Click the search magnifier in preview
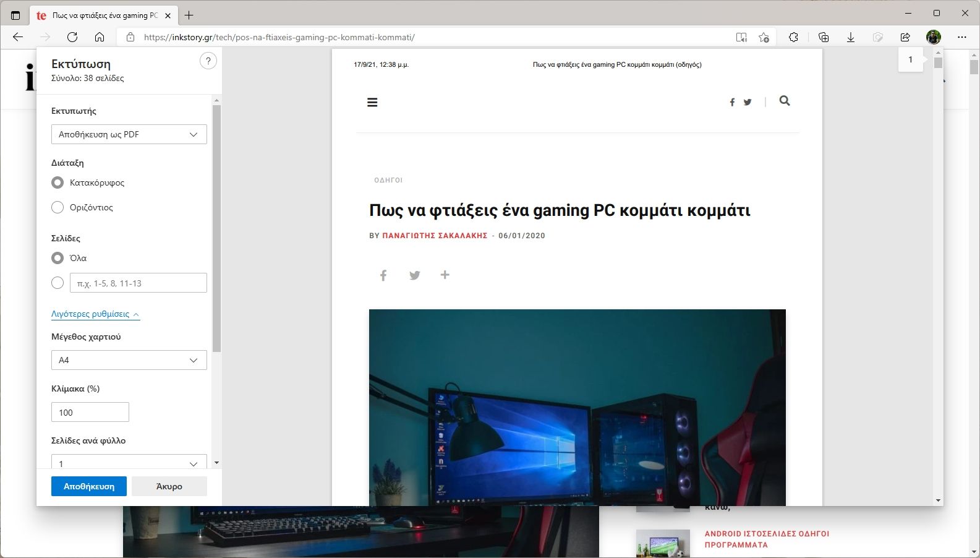 pos(785,101)
